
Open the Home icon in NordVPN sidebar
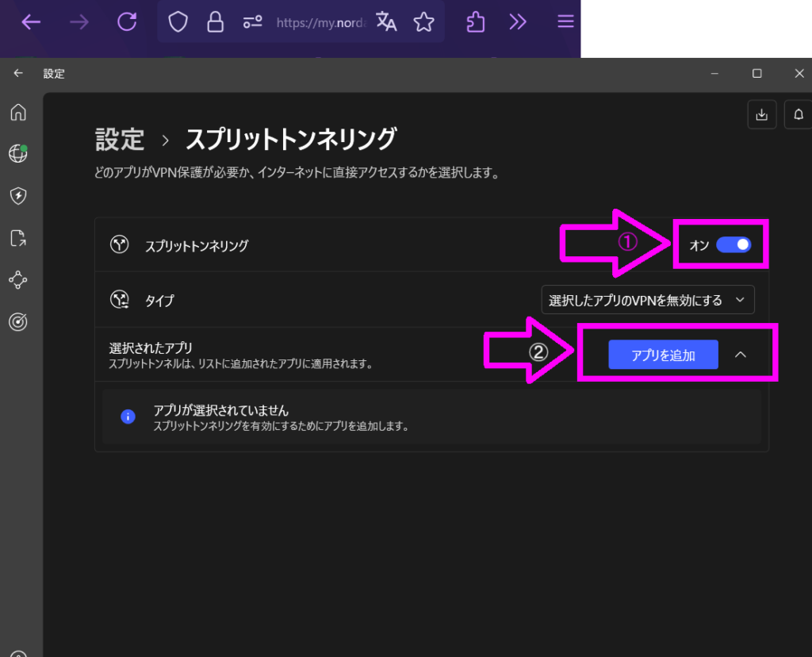[x=18, y=112]
